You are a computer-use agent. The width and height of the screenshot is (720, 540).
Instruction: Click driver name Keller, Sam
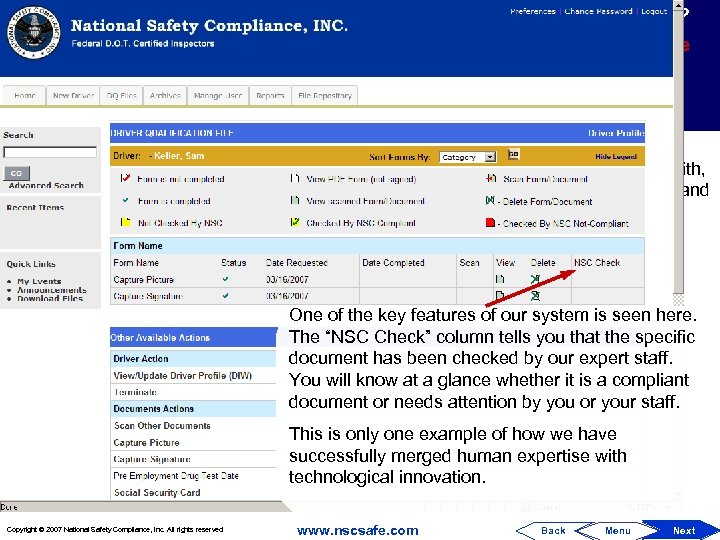pyautogui.click(x=178, y=156)
